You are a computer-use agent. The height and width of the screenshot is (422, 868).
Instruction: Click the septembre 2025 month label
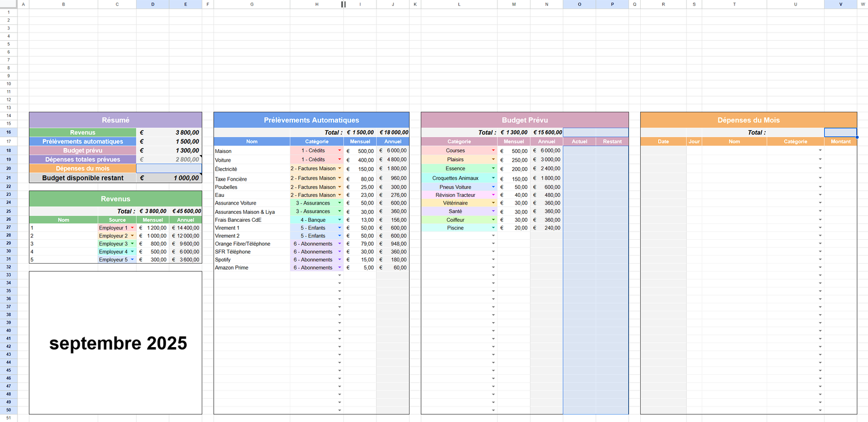(118, 343)
